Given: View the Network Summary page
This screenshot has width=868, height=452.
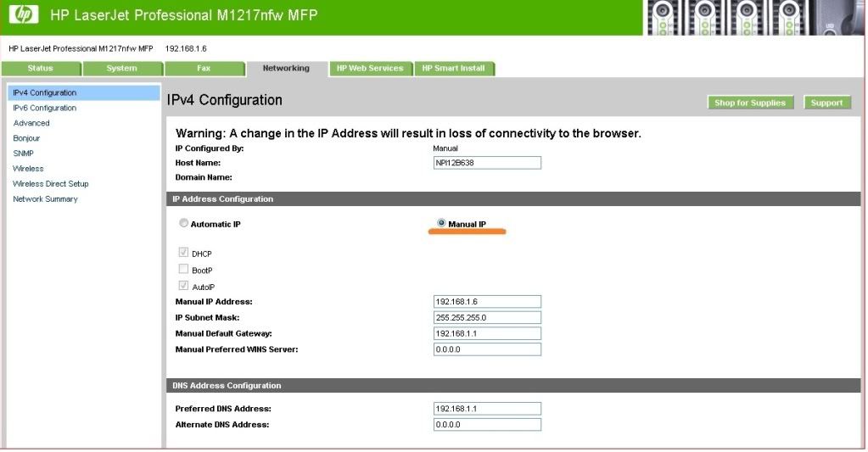Looking at the screenshot, I should 45,198.
